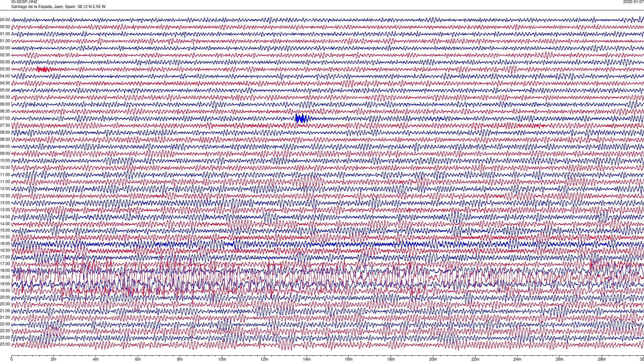Select the 18:30 trace time label
The height and width of the screenshot is (362, 644).
(x=5, y=277)
